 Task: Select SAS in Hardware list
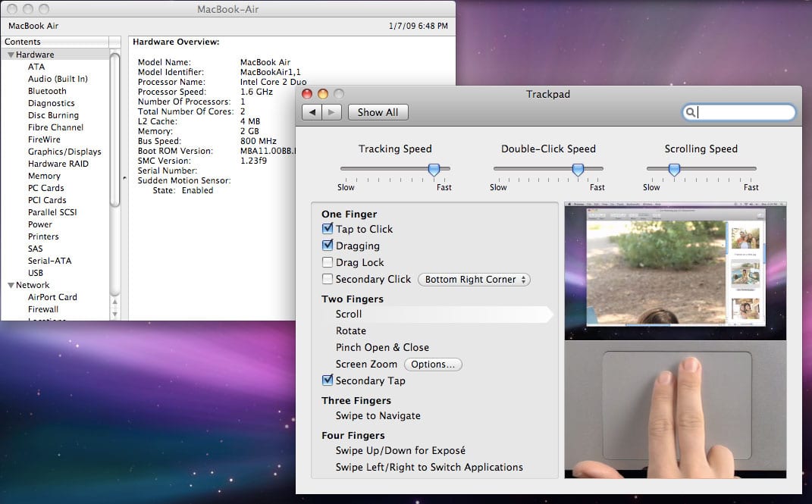[35, 249]
